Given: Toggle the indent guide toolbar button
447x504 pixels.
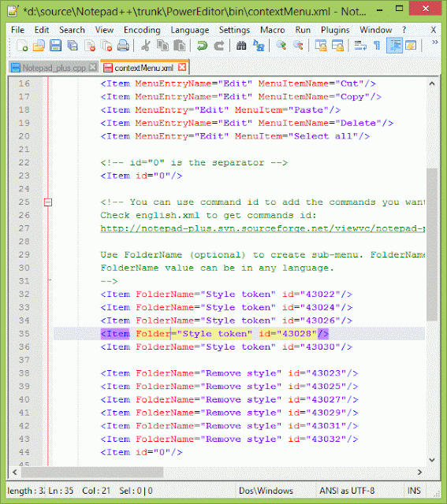Looking at the screenshot, I should point(394,46).
